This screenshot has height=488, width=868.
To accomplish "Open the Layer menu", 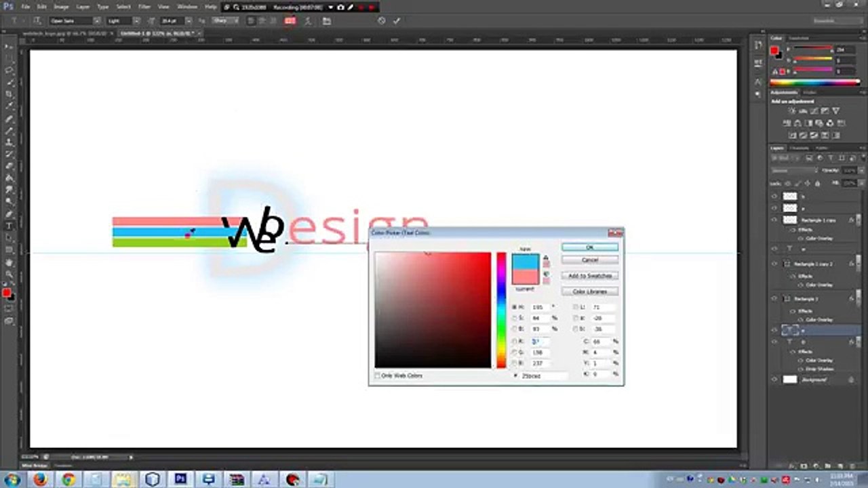I will click(83, 6).
